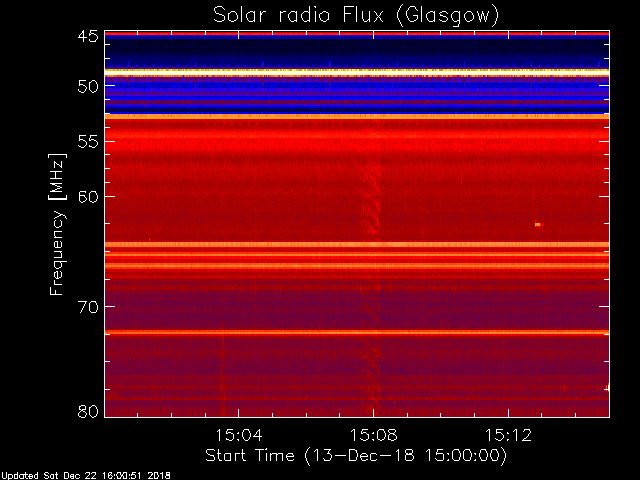The height and width of the screenshot is (480, 640).
Task: Click the 15:08 time tick label
Action: [373, 435]
